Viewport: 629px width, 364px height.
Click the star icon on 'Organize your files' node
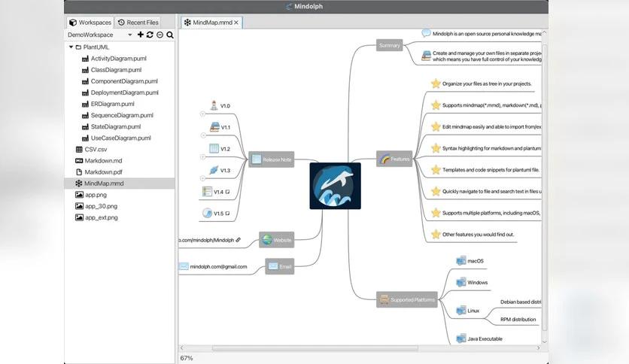click(x=436, y=83)
